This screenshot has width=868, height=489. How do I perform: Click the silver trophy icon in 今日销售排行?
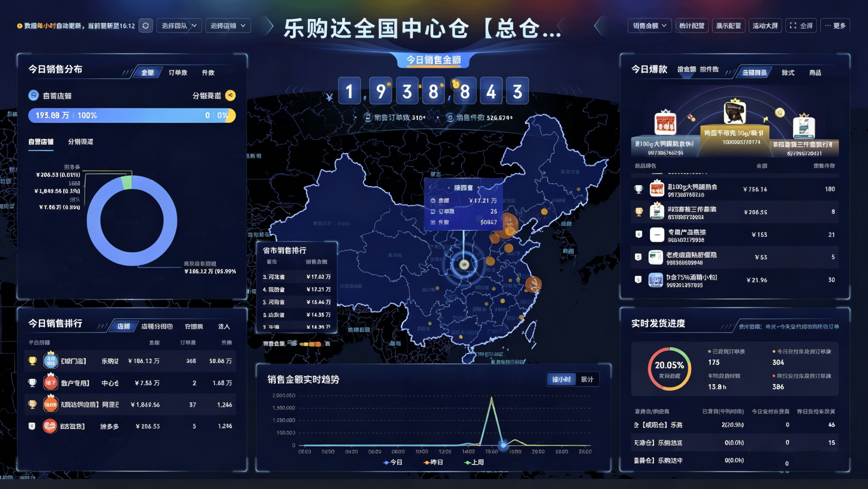(x=32, y=383)
